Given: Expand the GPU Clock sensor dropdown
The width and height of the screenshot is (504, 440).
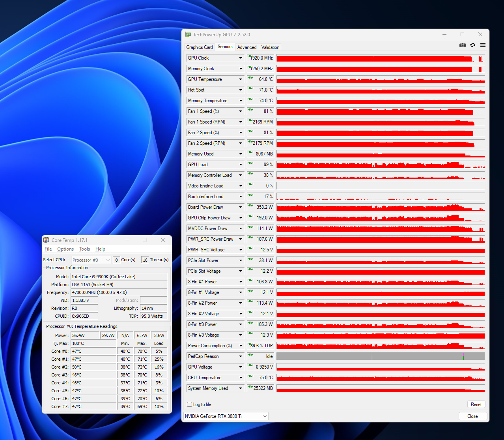Looking at the screenshot, I should (241, 58).
